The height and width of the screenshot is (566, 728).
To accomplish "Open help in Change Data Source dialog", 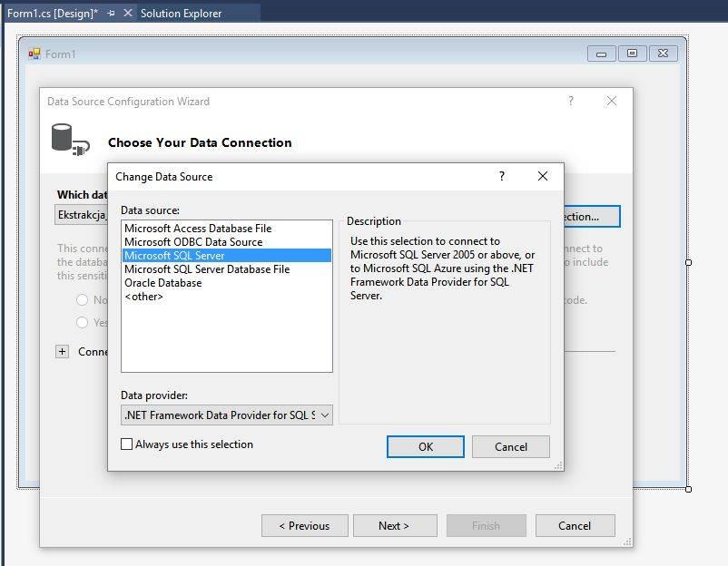I will pyautogui.click(x=501, y=176).
